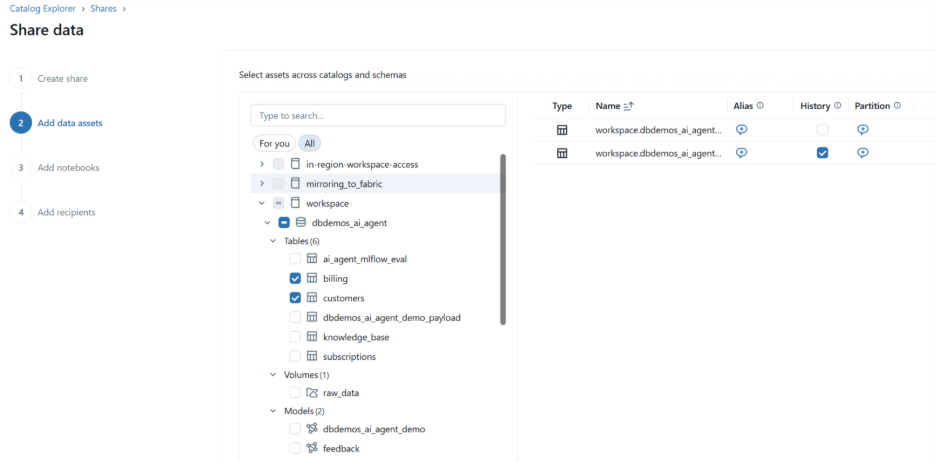Viewport: 936px width, 462px height.
Task: Click the volume folder icon beside raw_data
Action: point(312,393)
